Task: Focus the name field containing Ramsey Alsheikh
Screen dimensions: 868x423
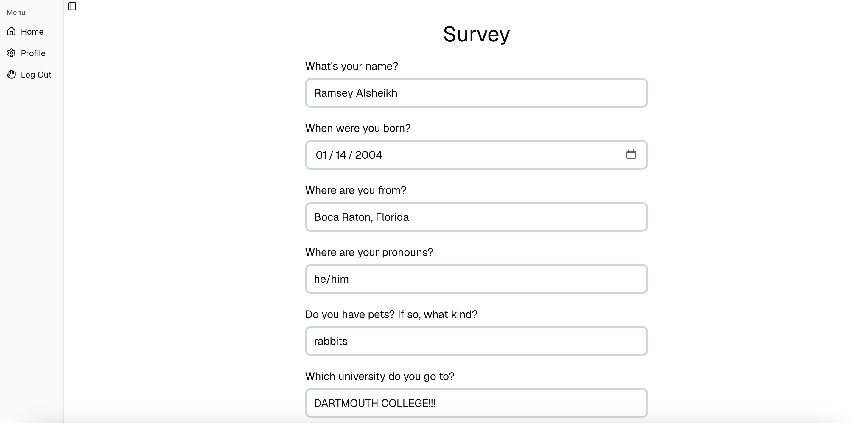Action: coord(476,93)
